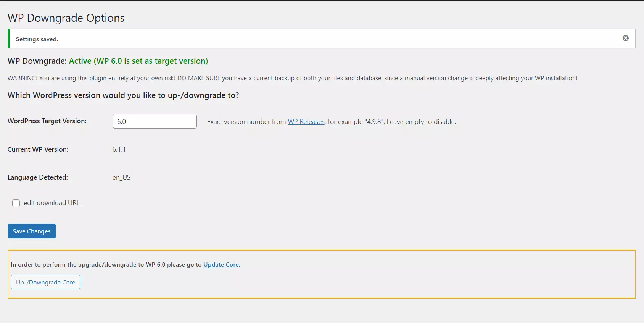
Task: Click the Up-/Downgrade Core button
Action: point(45,282)
